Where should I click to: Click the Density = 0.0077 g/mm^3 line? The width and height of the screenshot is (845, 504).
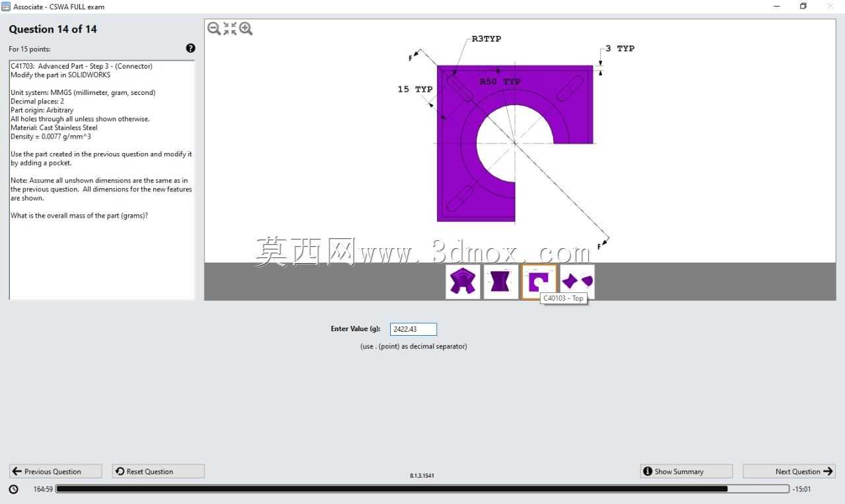[51, 137]
